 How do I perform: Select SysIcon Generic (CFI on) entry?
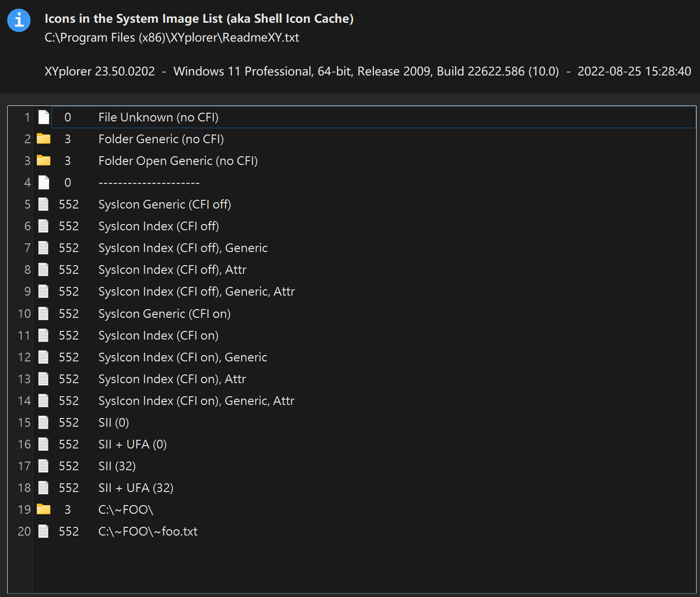tap(164, 314)
